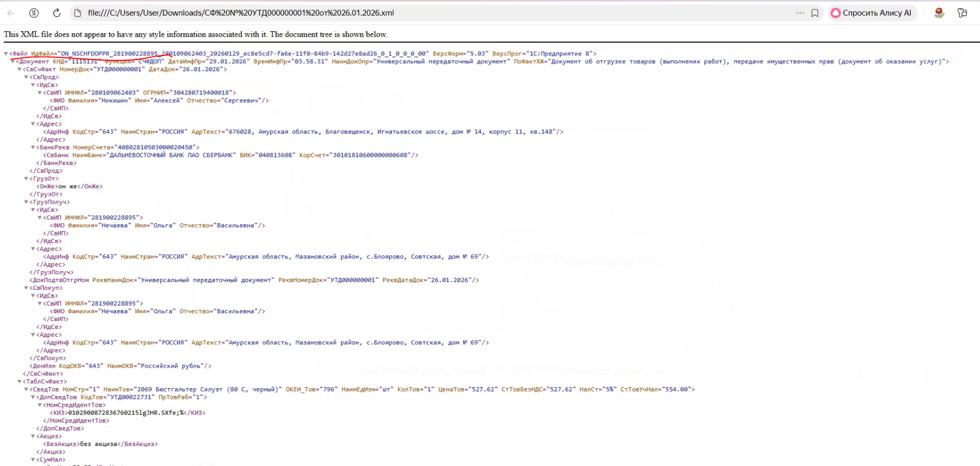
Task: Collapse the root Файл node
Action: coord(6,54)
